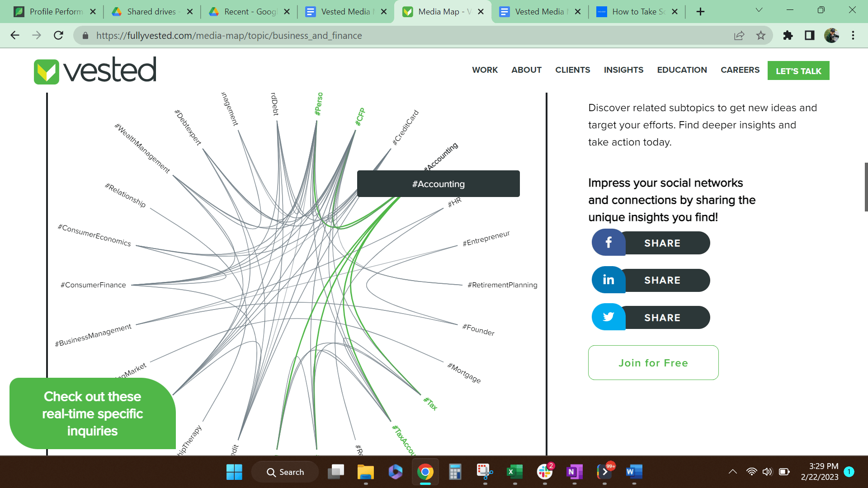The height and width of the screenshot is (488, 868).
Task: Expand hidden system tray icons
Action: [732, 472]
